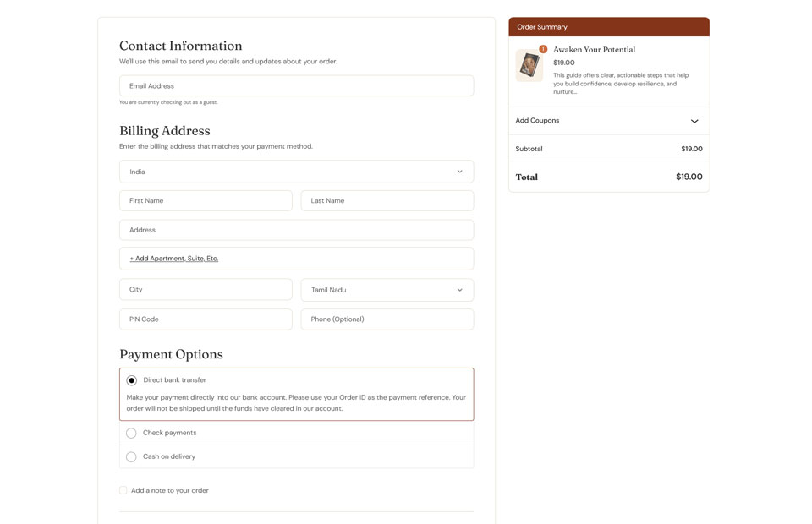Click the chevron icon on the country selector
This screenshot has height=524, width=812.
[x=461, y=171]
